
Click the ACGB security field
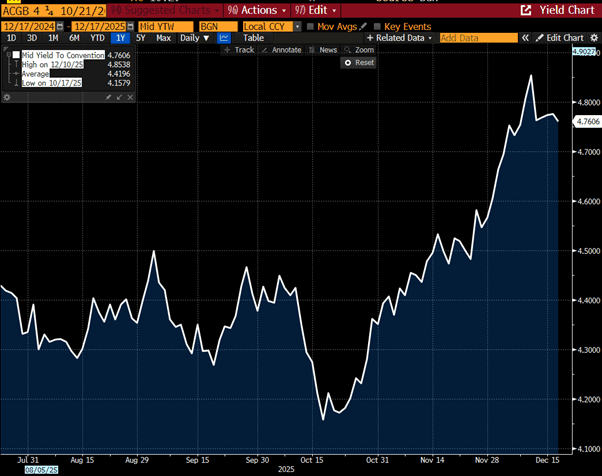(x=53, y=11)
